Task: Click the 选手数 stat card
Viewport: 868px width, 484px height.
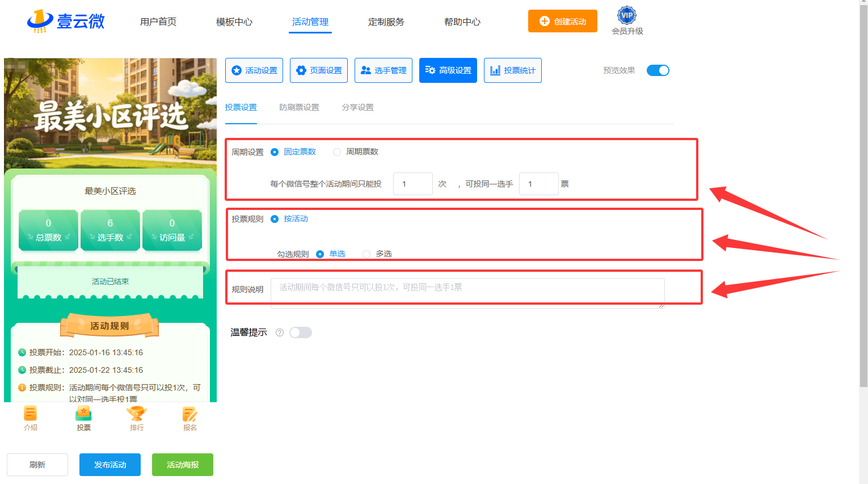Action: coord(110,230)
